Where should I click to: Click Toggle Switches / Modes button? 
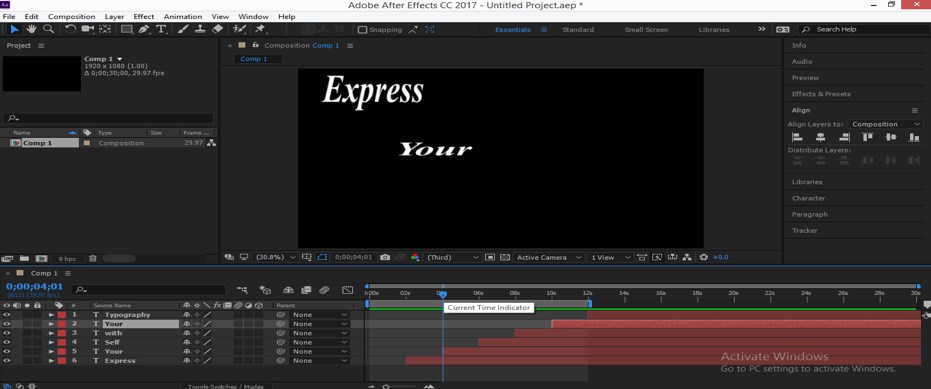[226, 386]
